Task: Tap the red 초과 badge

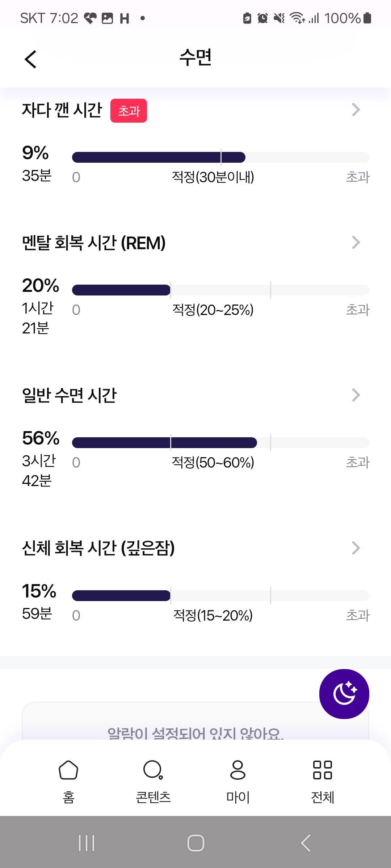Action: tap(129, 111)
